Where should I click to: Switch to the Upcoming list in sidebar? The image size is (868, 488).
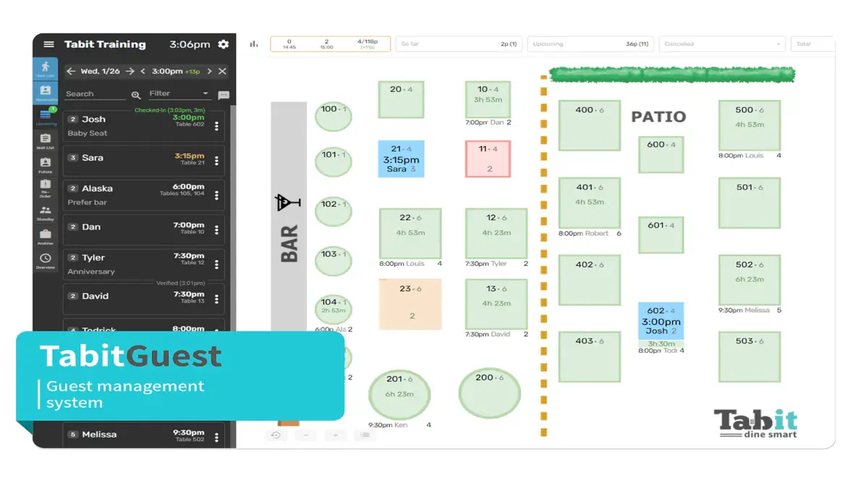[x=45, y=116]
